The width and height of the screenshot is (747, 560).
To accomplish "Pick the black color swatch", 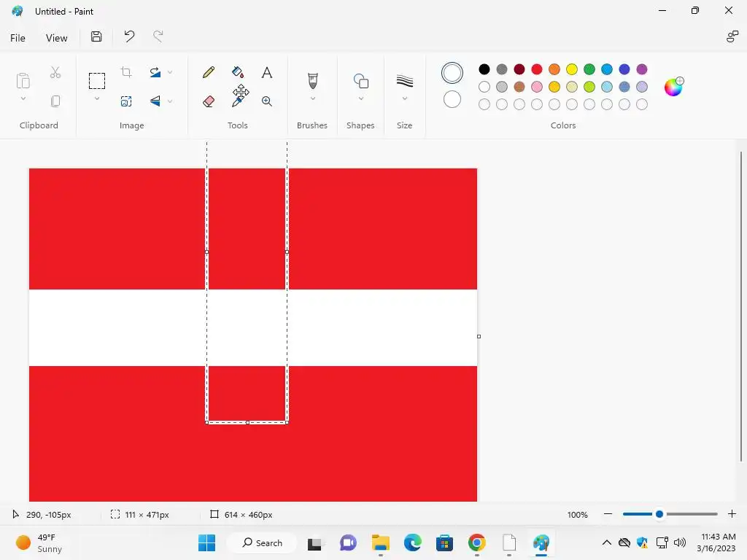I will pyautogui.click(x=484, y=69).
